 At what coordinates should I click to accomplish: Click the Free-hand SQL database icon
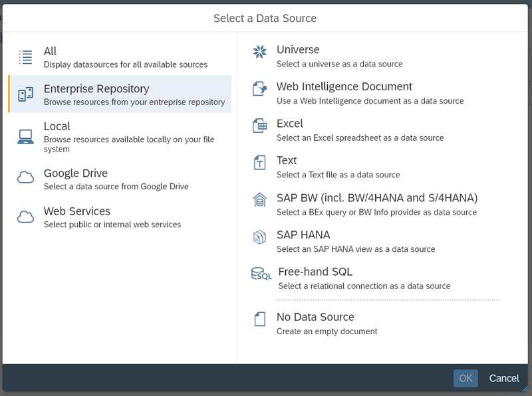coord(261,274)
